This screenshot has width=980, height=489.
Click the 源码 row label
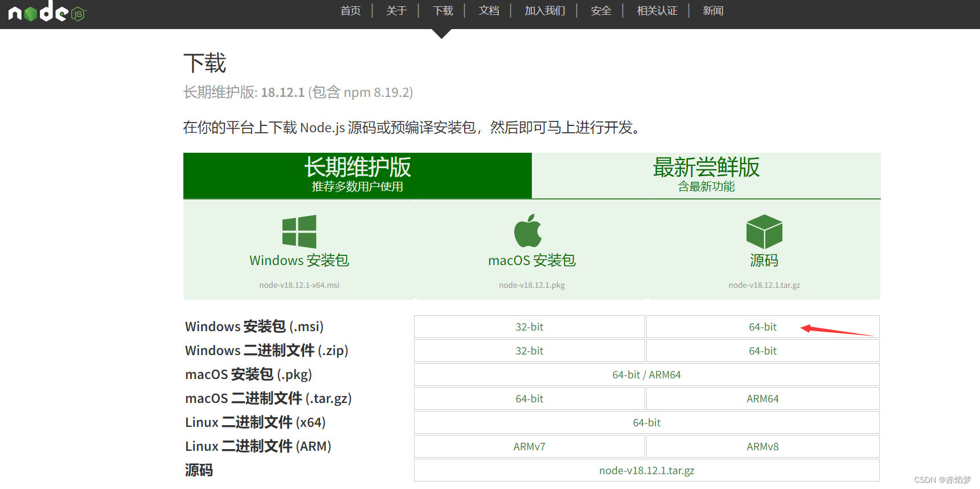coord(199,470)
